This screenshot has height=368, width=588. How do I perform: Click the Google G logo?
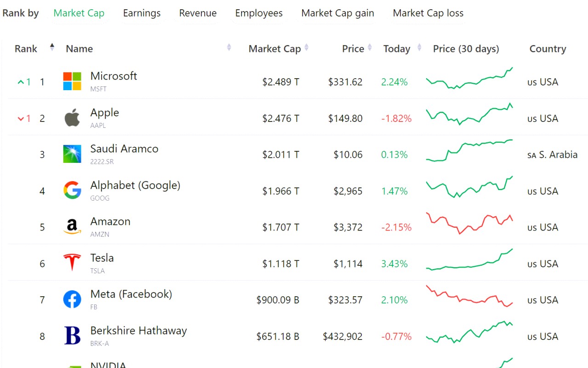[72, 190]
